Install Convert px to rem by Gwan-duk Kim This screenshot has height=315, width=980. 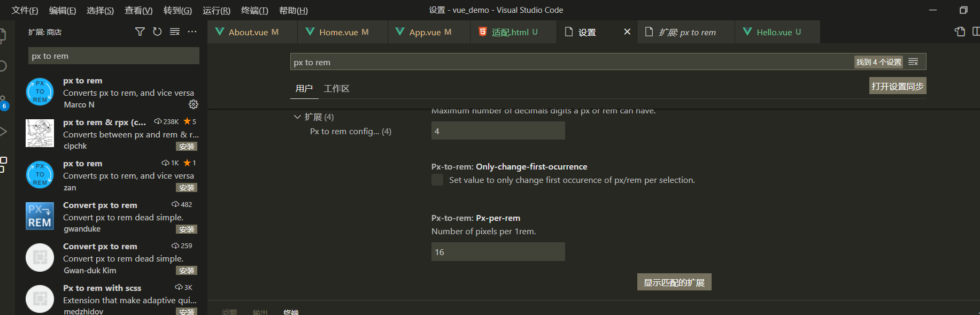(x=187, y=271)
